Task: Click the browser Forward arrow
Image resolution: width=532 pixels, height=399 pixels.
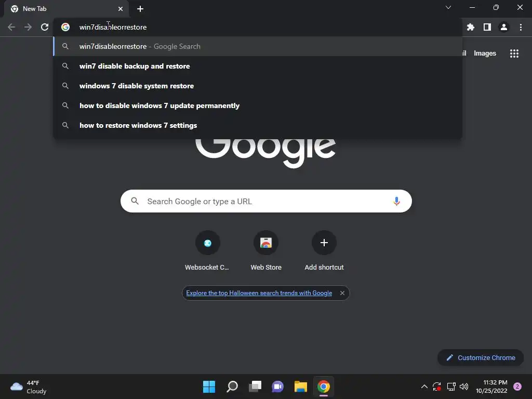Action: pos(28,27)
